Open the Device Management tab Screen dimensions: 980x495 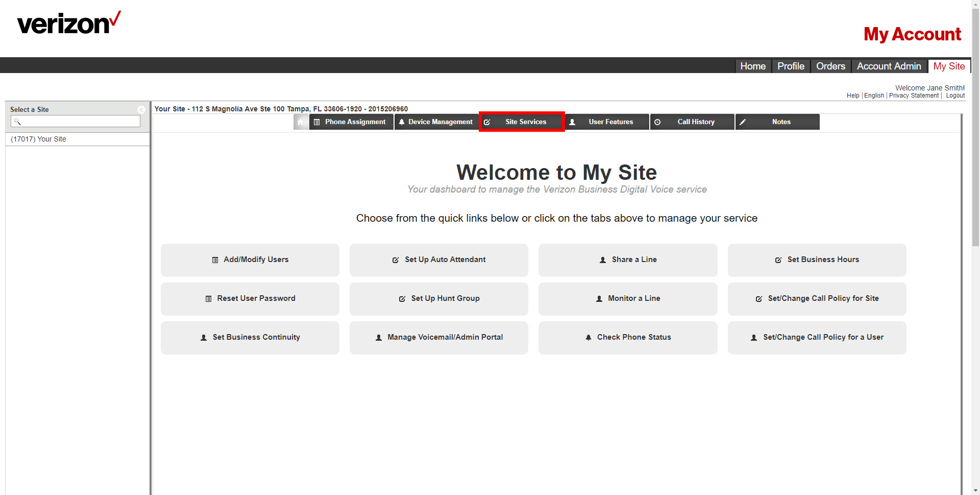point(436,122)
